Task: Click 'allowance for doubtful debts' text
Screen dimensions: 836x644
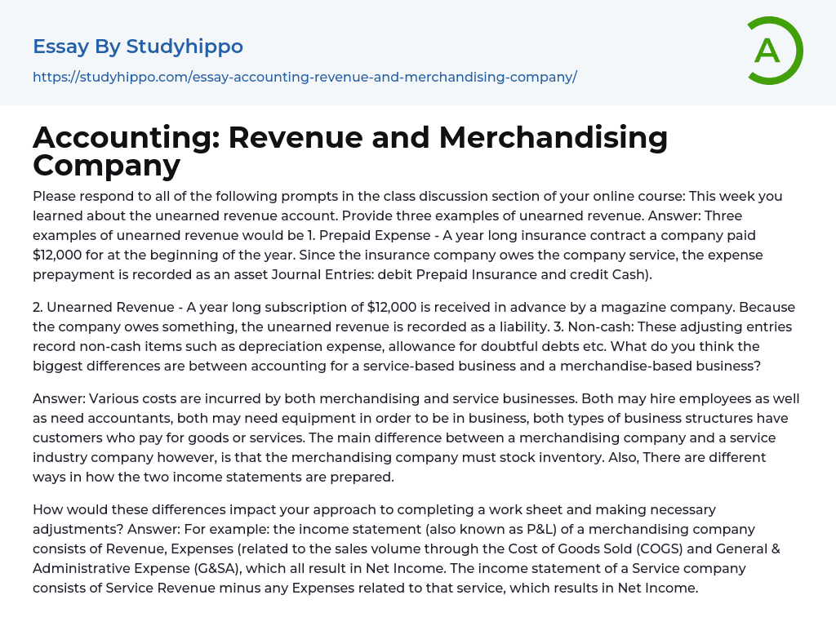Action: pyautogui.click(x=513, y=346)
